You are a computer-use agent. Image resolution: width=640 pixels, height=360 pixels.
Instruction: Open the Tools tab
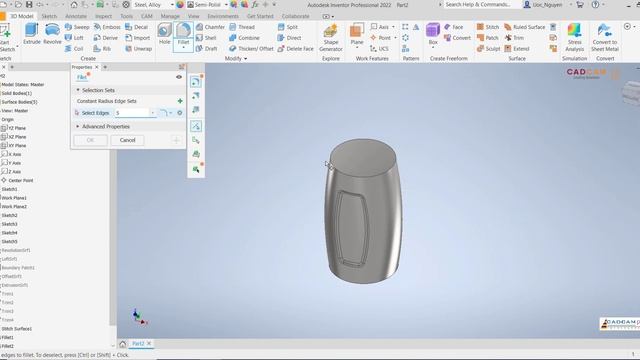pos(127,16)
